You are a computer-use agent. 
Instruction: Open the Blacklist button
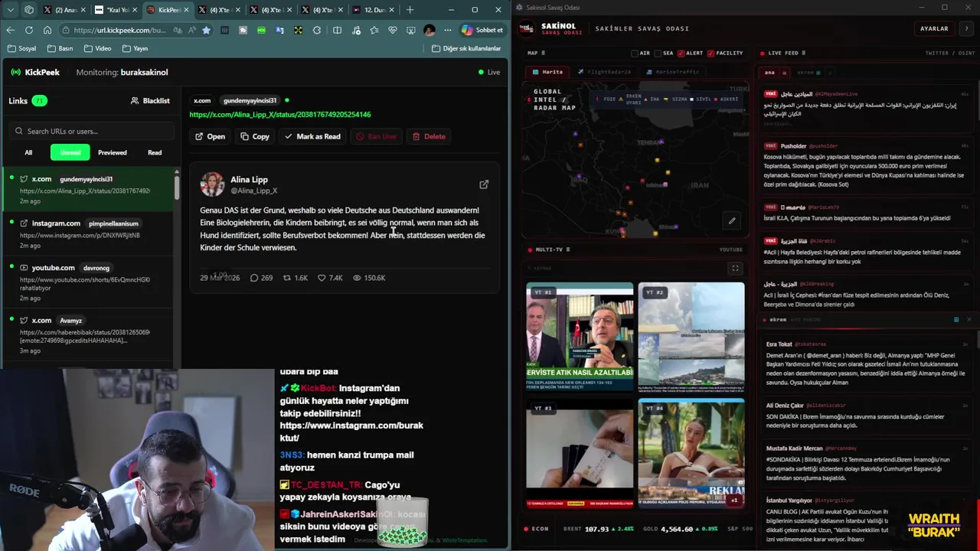point(150,100)
